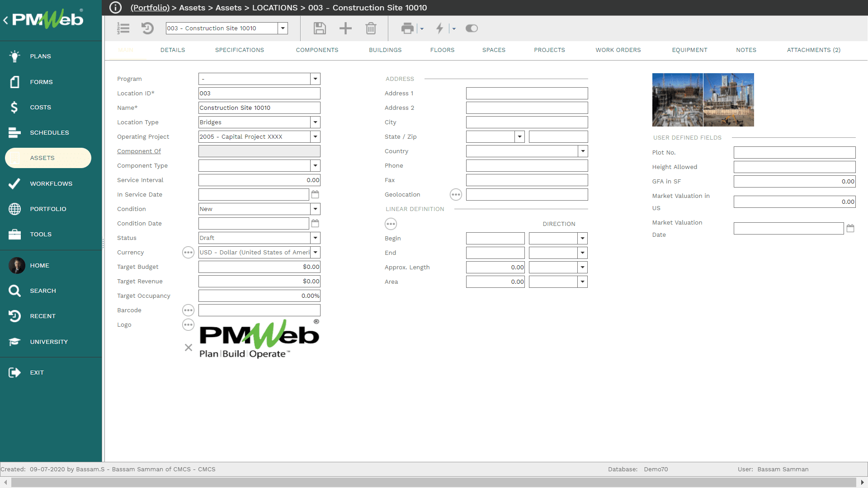Click the info icon in the breadcrumb bar
Image resolution: width=868 pixels, height=488 pixels.
pos(116,8)
